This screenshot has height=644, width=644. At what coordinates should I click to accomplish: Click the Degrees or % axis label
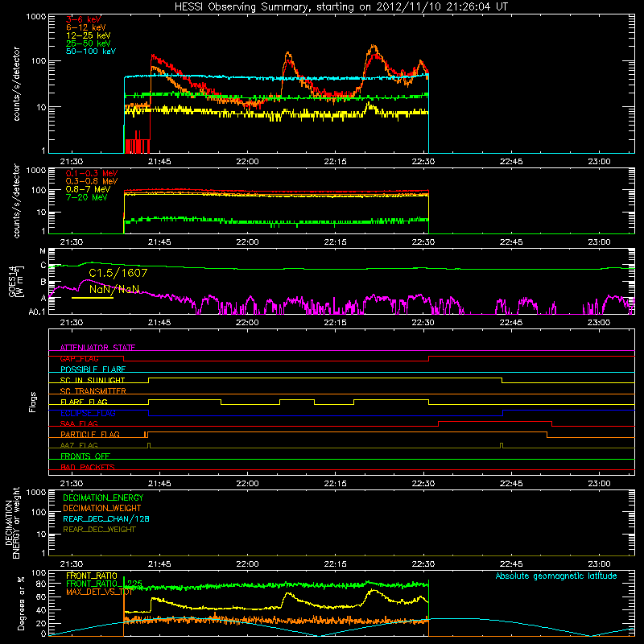(x=21, y=603)
